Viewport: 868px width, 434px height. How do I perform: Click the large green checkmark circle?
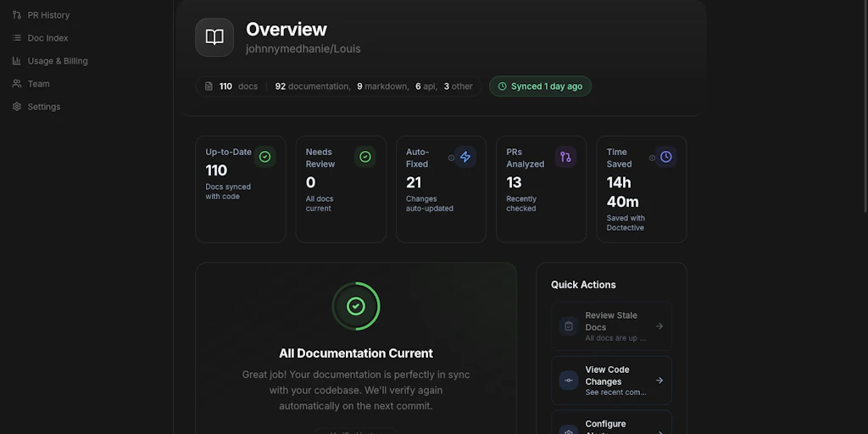click(x=356, y=306)
